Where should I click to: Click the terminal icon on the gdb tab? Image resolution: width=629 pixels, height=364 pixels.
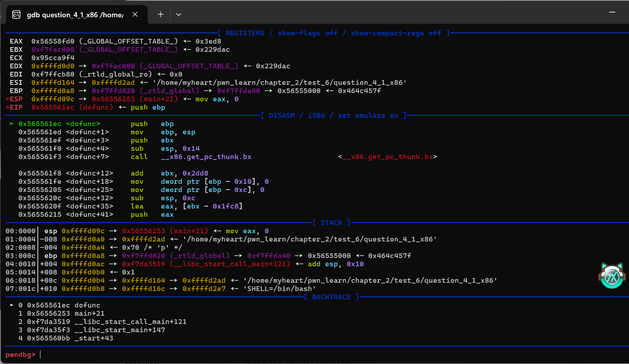tap(16, 15)
